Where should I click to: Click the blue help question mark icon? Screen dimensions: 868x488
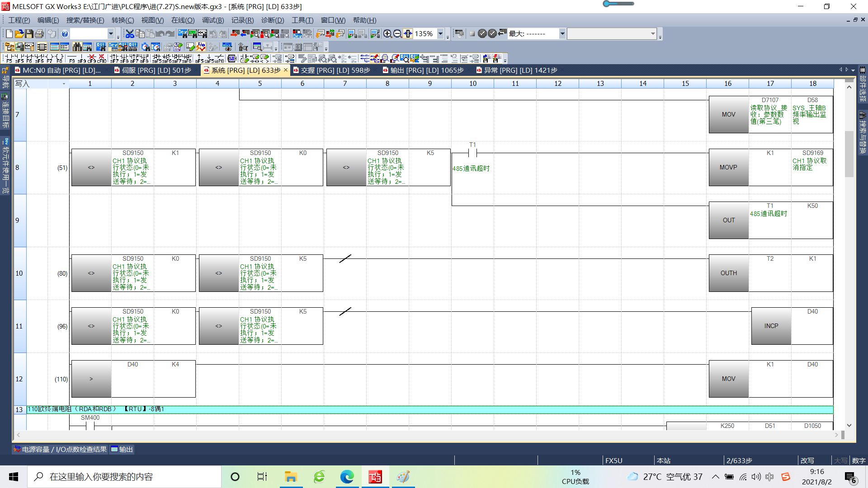click(x=65, y=34)
